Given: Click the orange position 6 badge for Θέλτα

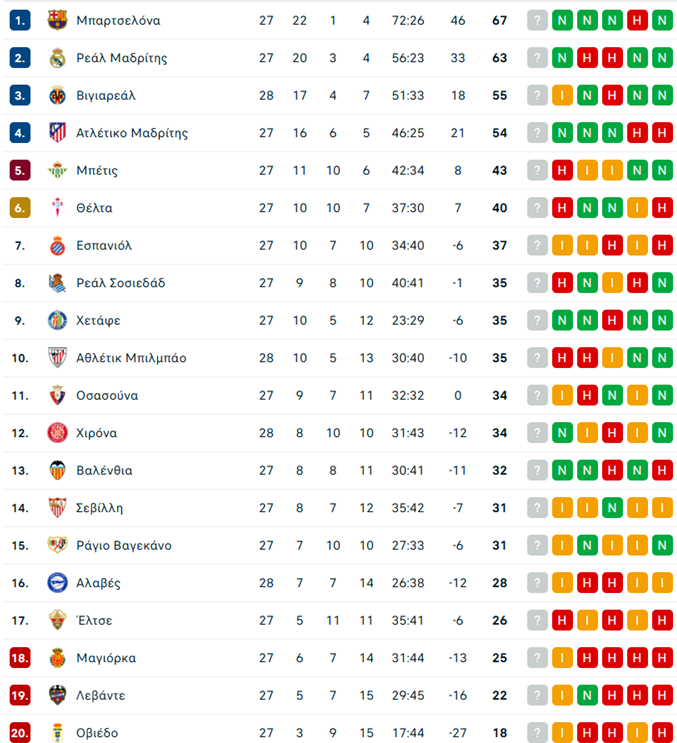Looking at the screenshot, I should [20, 208].
